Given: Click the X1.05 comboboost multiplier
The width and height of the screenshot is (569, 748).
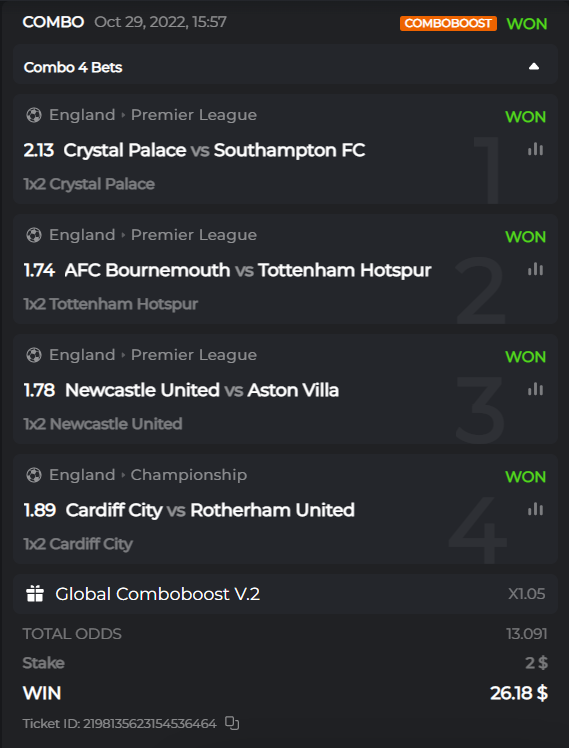Looking at the screenshot, I should tap(527, 594).
